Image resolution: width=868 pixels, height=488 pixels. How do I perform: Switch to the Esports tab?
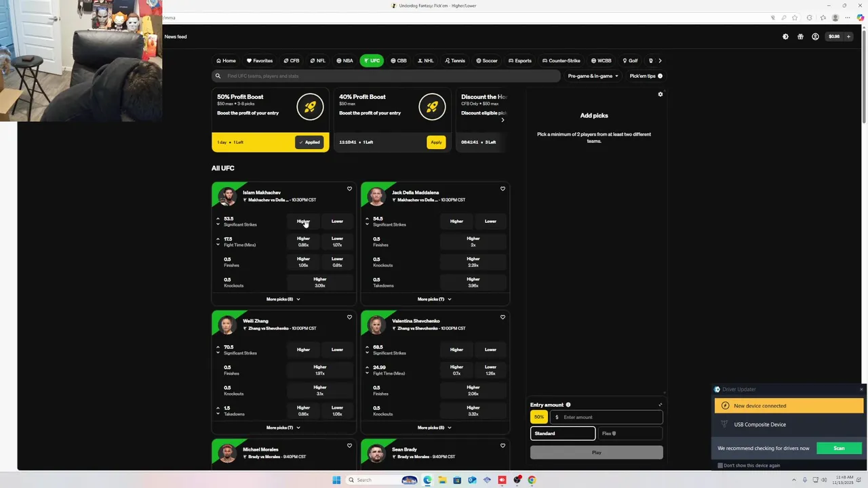point(520,60)
